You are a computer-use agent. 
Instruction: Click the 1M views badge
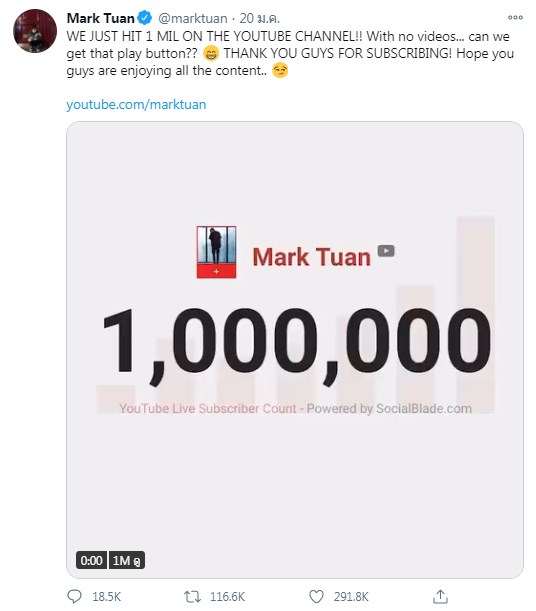pyautogui.click(x=127, y=560)
